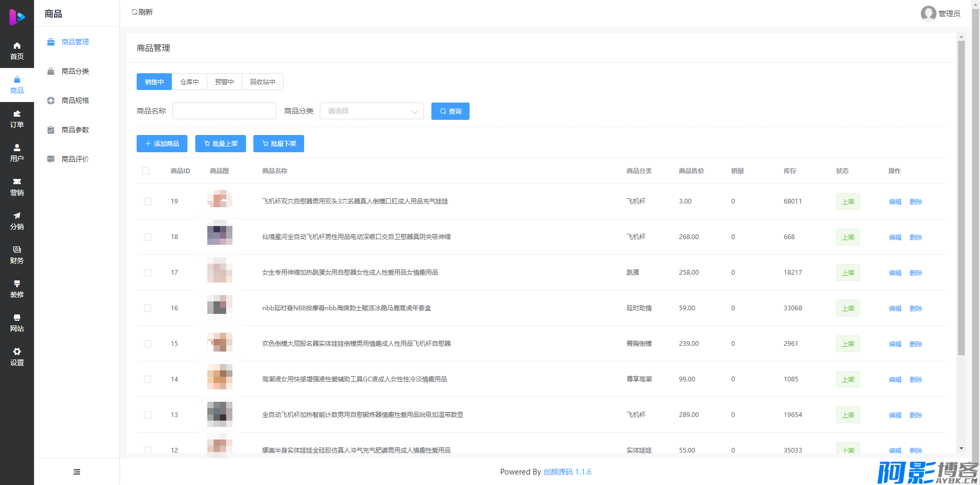
Task: Open the 财务 finance icon
Action: (x=17, y=250)
